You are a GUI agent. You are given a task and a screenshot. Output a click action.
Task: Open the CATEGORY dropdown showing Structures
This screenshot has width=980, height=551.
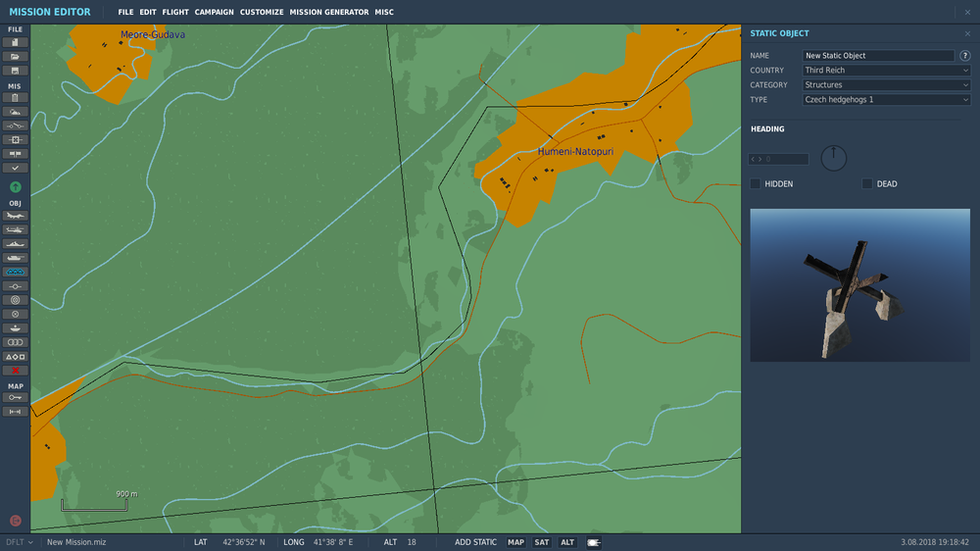[x=886, y=85]
